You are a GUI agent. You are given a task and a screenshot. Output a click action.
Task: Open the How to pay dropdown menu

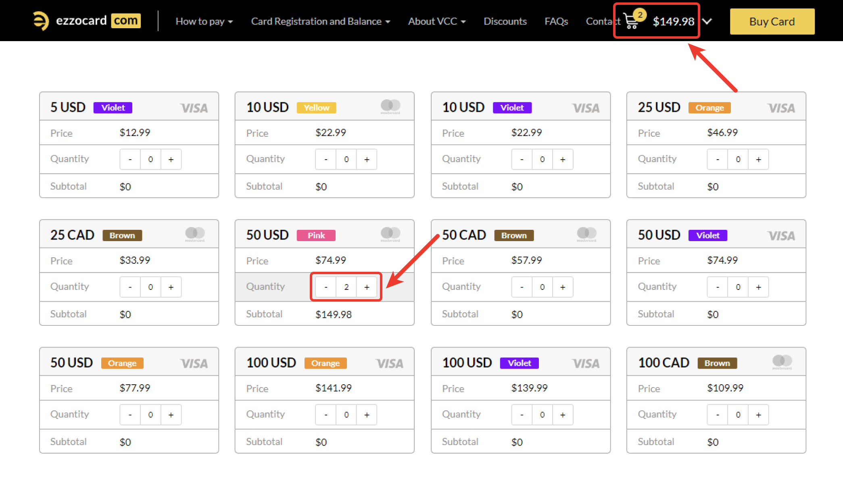tap(204, 21)
